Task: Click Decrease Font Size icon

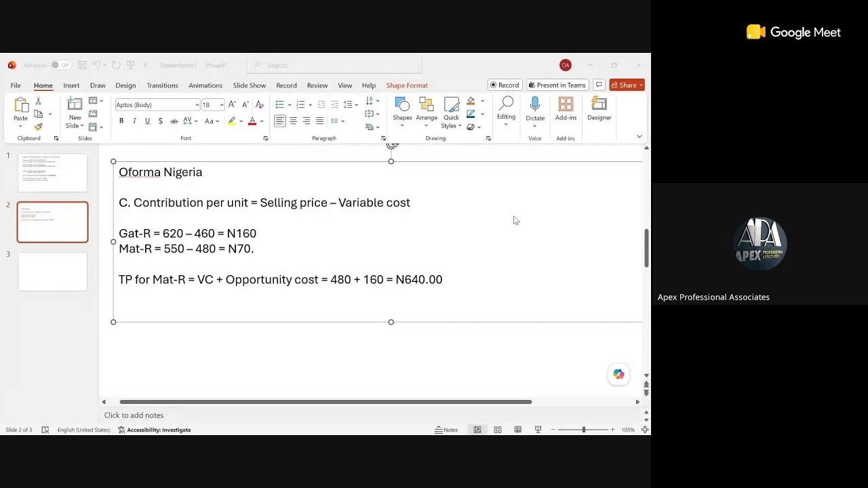Action: (x=245, y=104)
